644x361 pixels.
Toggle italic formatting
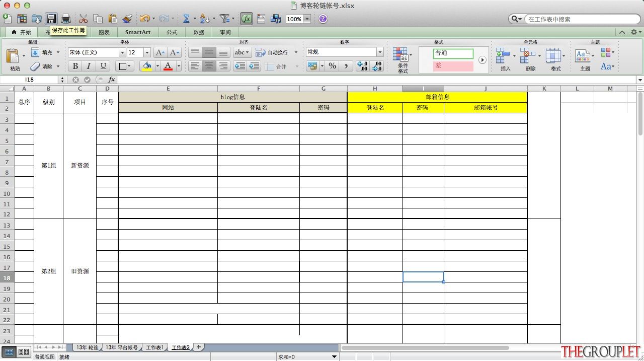coord(89,66)
